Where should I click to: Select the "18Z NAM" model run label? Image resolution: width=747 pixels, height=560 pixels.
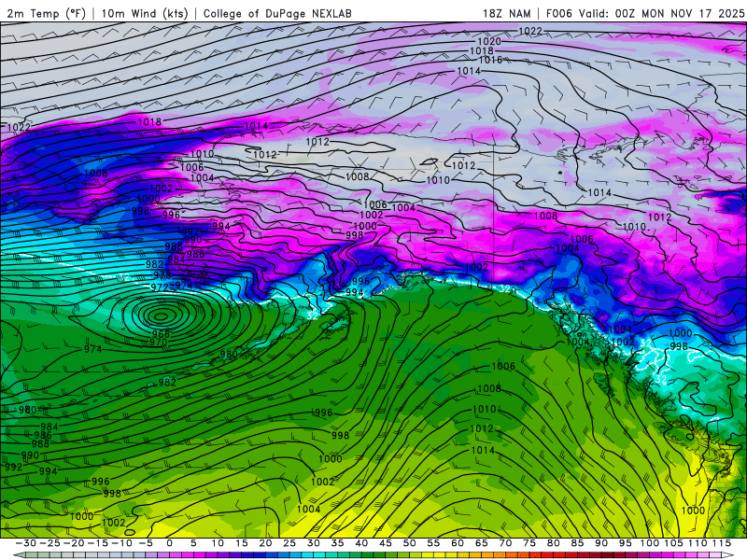click(506, 13)
